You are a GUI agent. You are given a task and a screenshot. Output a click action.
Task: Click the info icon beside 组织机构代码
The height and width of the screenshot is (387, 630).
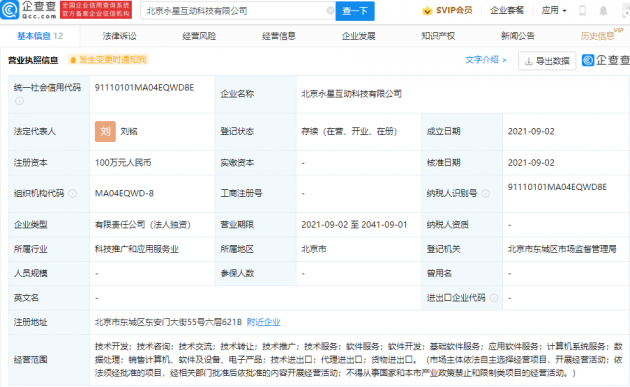72,194
